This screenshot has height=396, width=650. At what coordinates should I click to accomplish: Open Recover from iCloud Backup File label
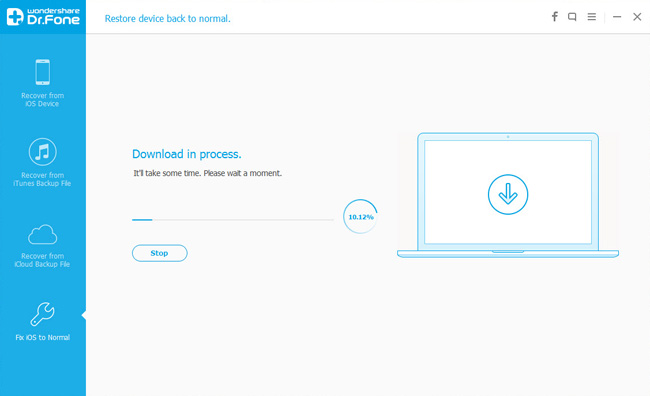(x=42, y=260)
